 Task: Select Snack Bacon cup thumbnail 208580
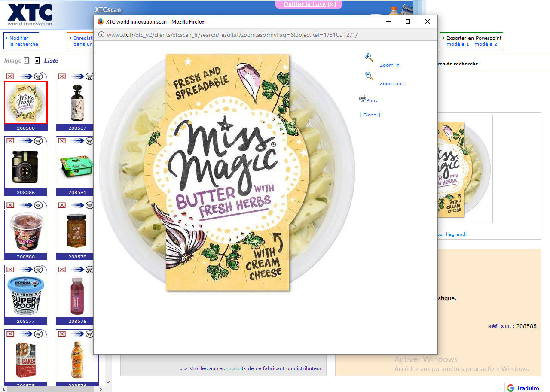click(26, 231)
